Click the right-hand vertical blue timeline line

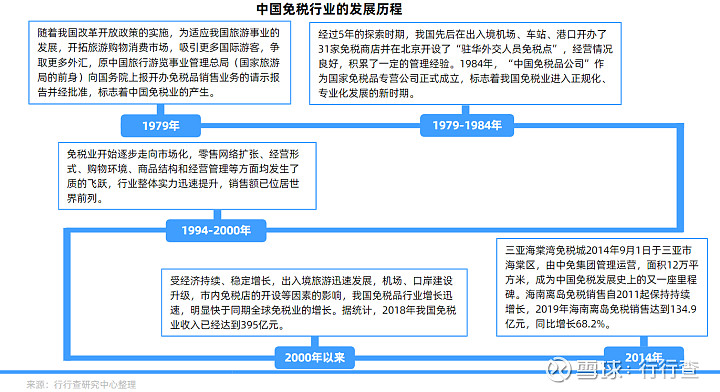tap(680, 177)
